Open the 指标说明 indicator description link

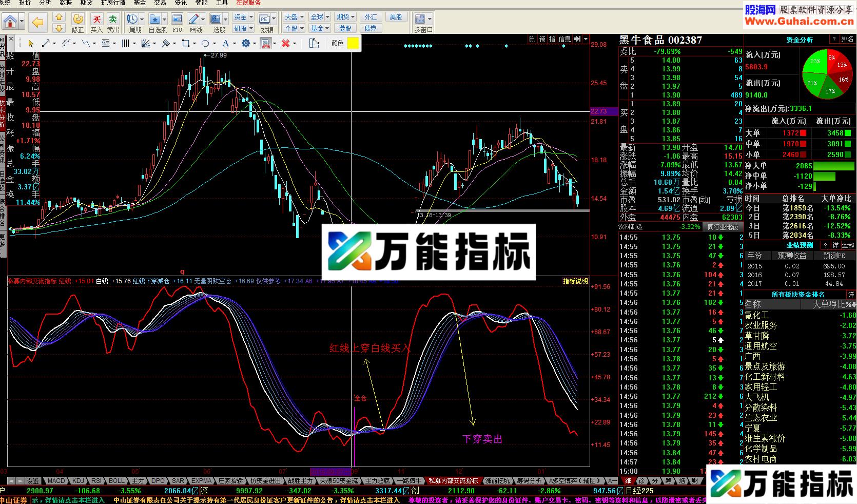tap(576, 281)
